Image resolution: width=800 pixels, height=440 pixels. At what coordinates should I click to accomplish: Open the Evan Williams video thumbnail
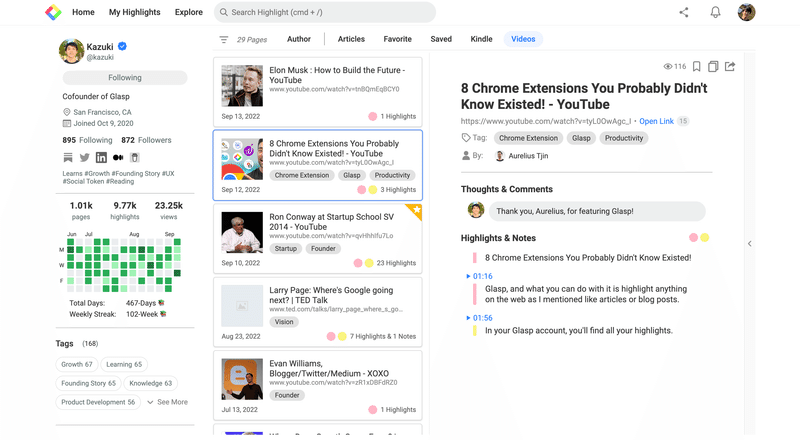point(242,379)
